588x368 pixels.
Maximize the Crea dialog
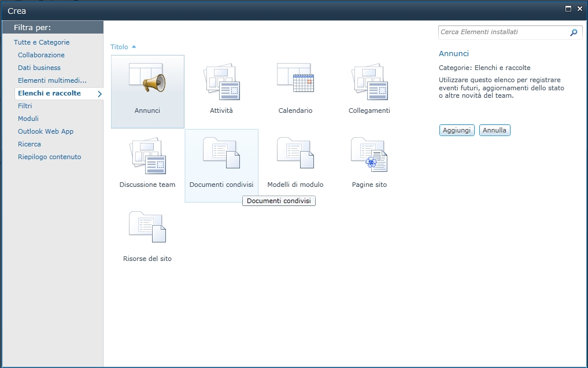click(x=568, y=9)
